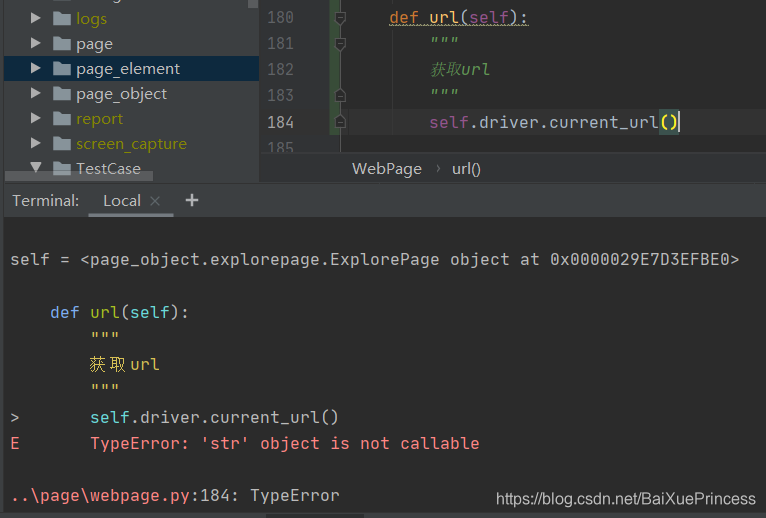
Task: Click 'self.driver.current_url()' in terminal output
Action: (214, 417)
